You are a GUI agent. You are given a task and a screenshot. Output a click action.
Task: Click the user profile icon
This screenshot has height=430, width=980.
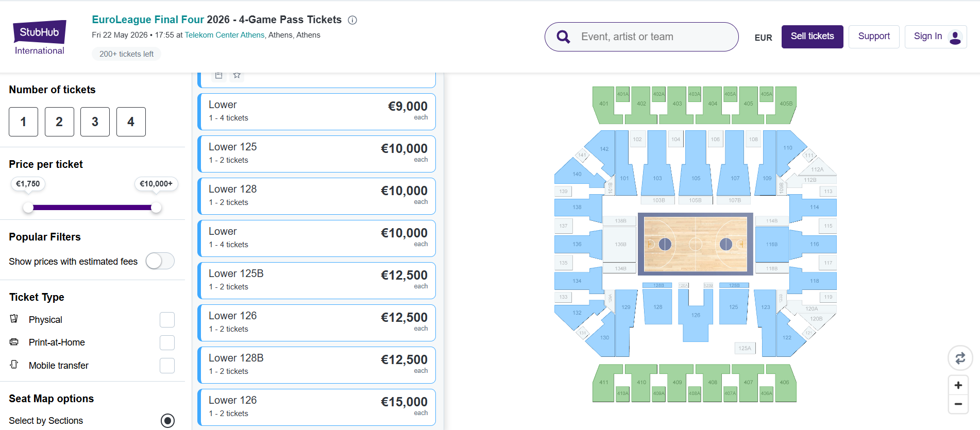point(955,37)
